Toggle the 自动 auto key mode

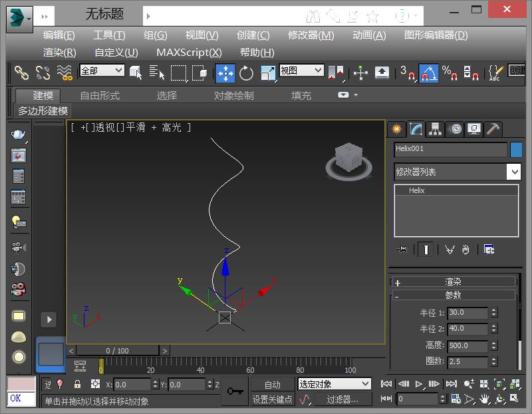273,385
